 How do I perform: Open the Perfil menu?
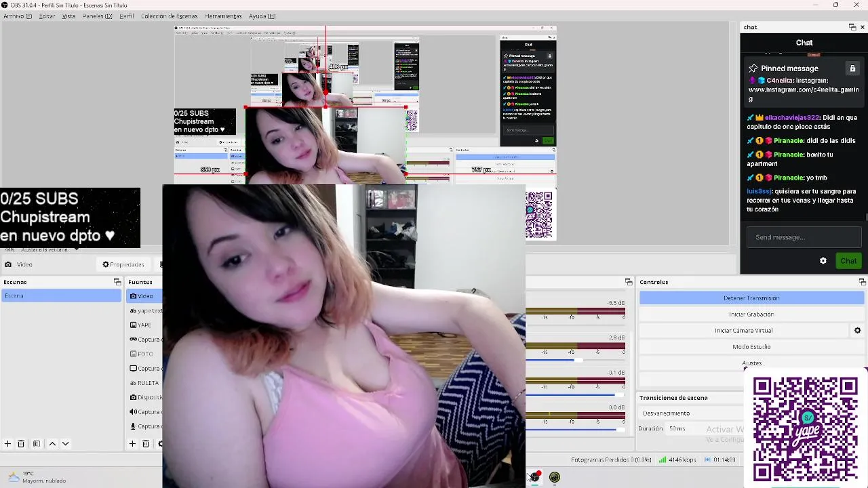127,16
